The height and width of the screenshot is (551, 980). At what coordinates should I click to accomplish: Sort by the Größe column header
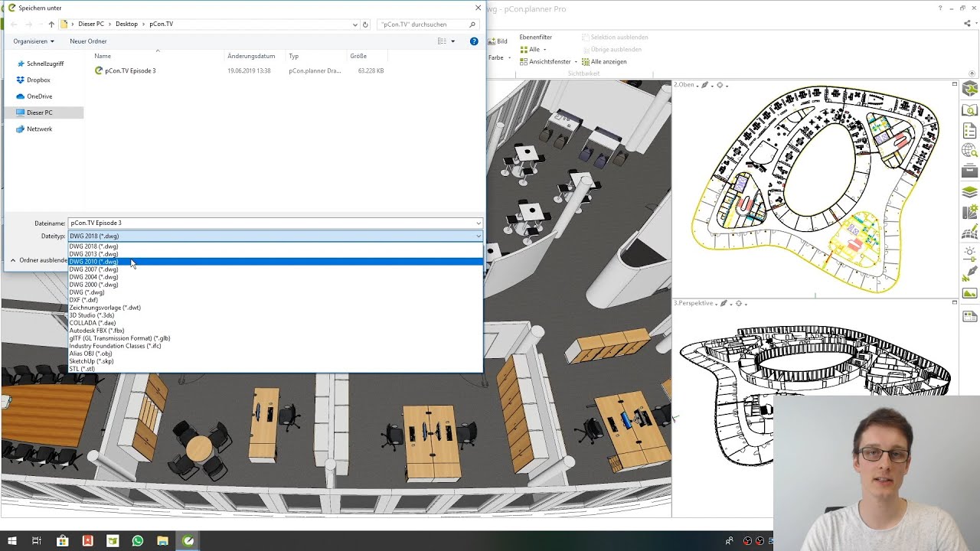pos(358,56)
